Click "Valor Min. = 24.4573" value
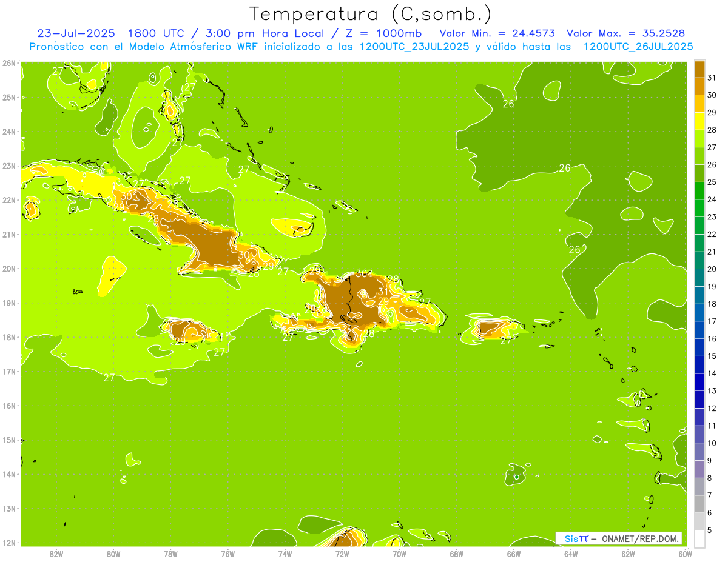The width and height of the screenshot is (728, 562). (x=497, y=33)
